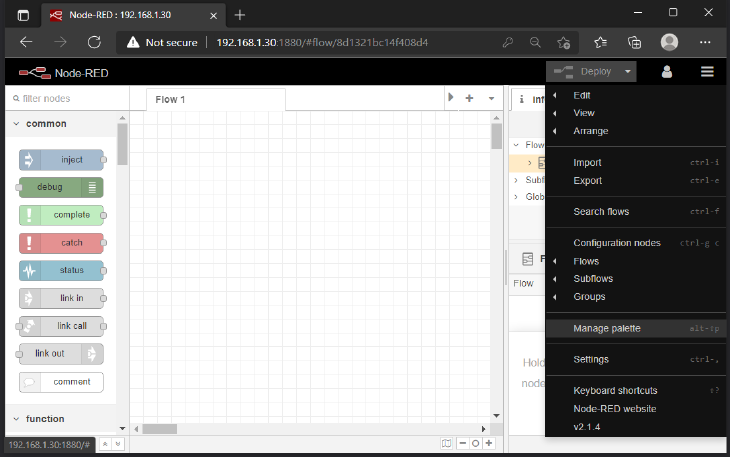Select the complete node in palette

coord(61,215)
